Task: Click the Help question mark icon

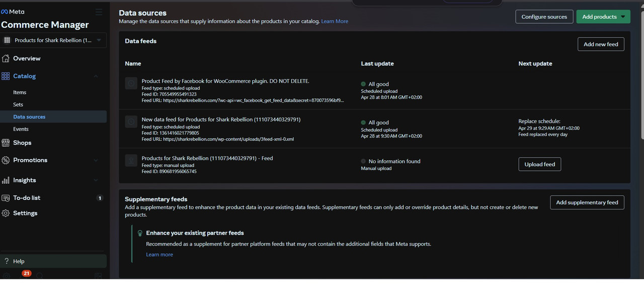Action: (7, 261)
